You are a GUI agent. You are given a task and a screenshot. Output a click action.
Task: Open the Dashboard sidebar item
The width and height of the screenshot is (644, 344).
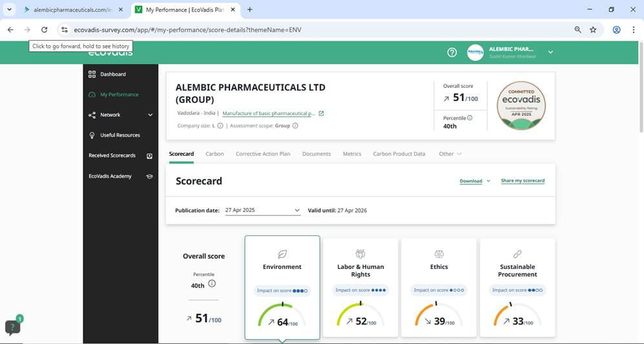point(112,74)
